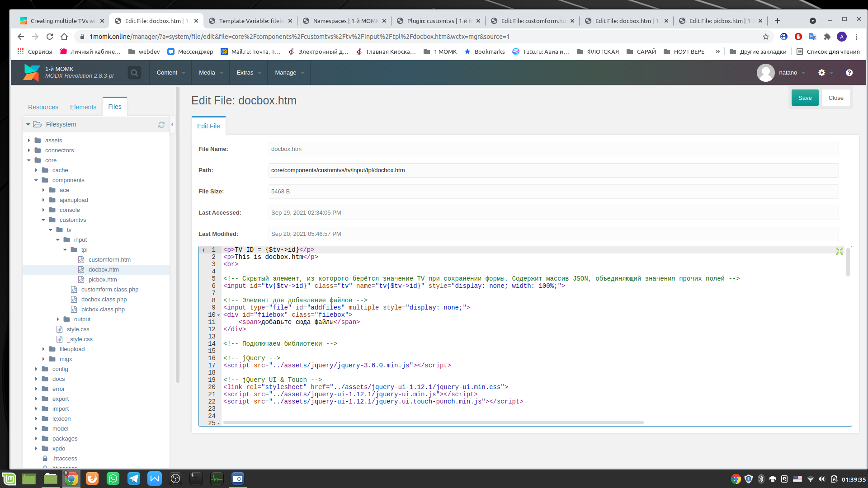Click the natano user avatar
868x488 pixels.
(x=766, y=73)
